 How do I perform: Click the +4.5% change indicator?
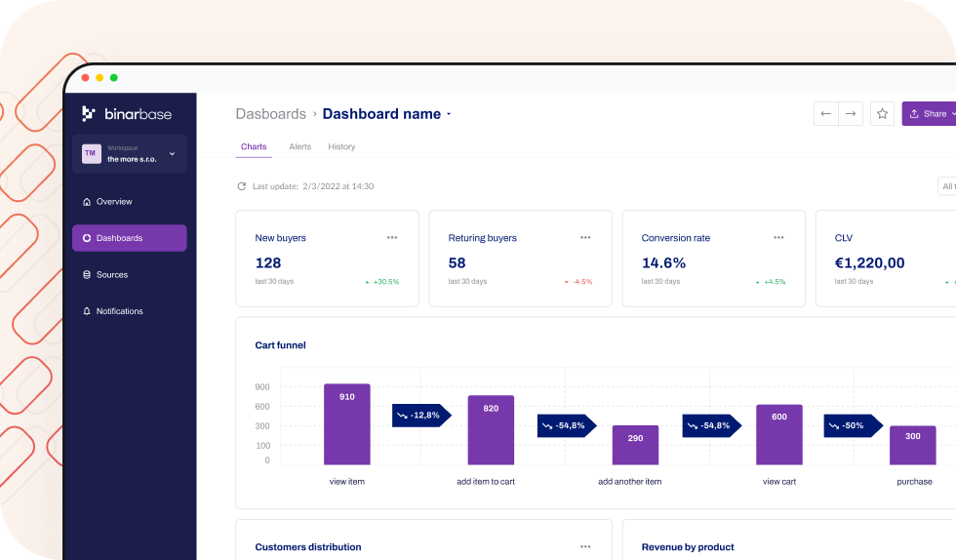click(771, 282)
